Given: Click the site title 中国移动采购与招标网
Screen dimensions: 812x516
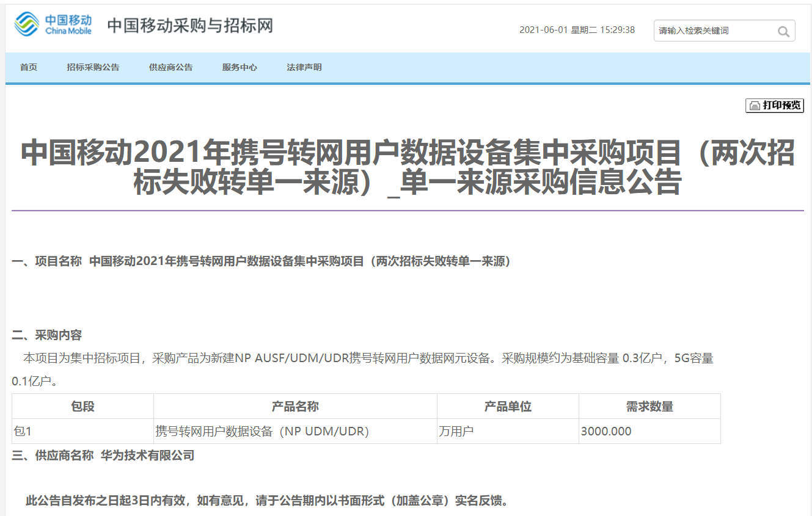Looking at the screenshot, I should (190, 26).
